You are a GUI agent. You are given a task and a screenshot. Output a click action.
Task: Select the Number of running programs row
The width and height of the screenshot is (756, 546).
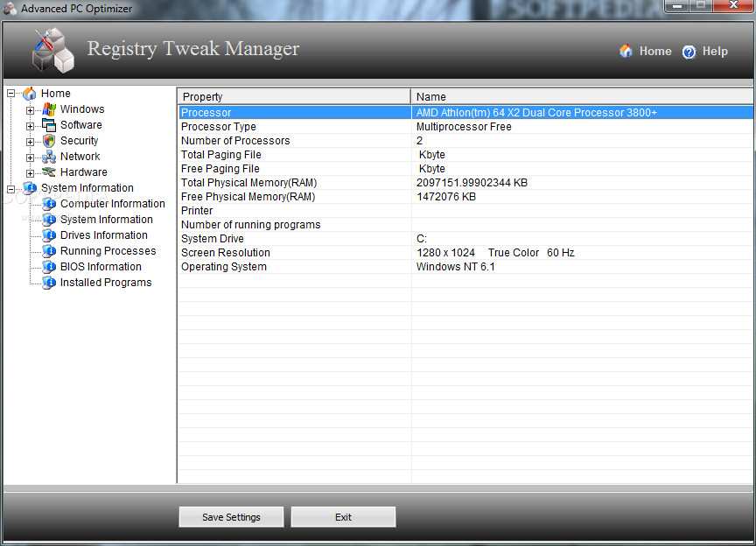[x=465, y=224]
